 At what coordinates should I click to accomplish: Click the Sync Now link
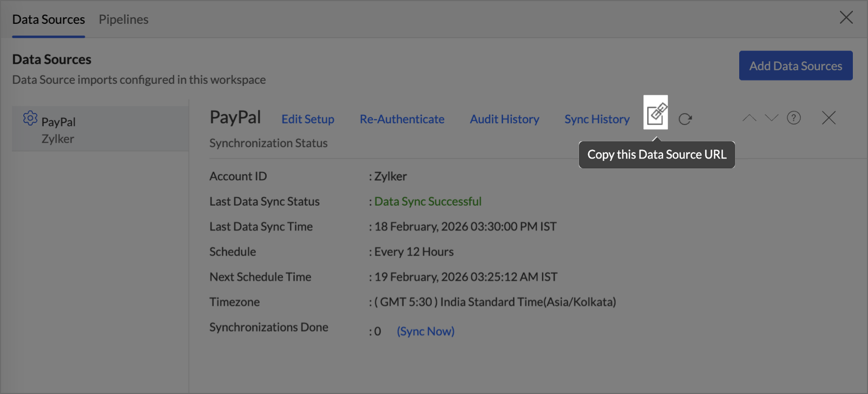click(425, 331)
